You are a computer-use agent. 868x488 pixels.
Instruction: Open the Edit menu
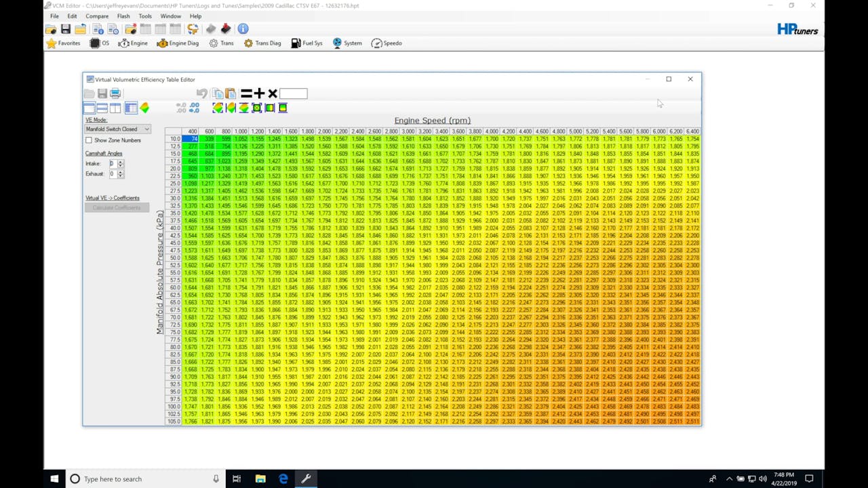pyautogui.click(x=72, y=16)
